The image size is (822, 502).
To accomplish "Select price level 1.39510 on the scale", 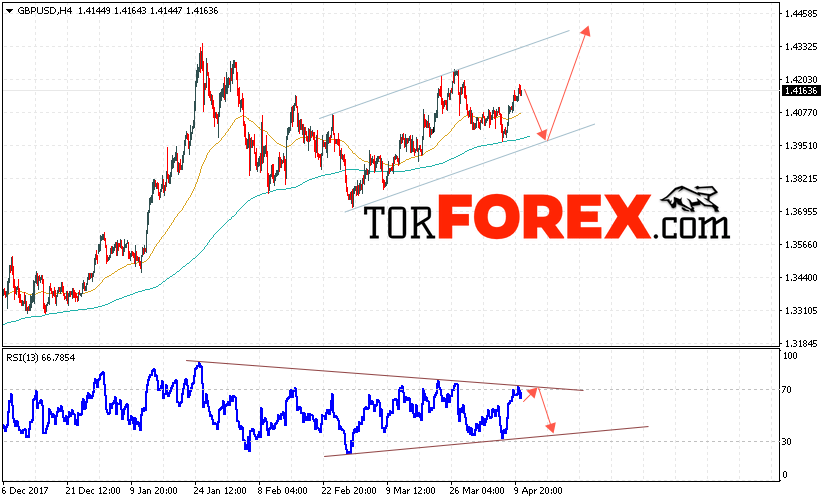I will click(x=801, y=146).
